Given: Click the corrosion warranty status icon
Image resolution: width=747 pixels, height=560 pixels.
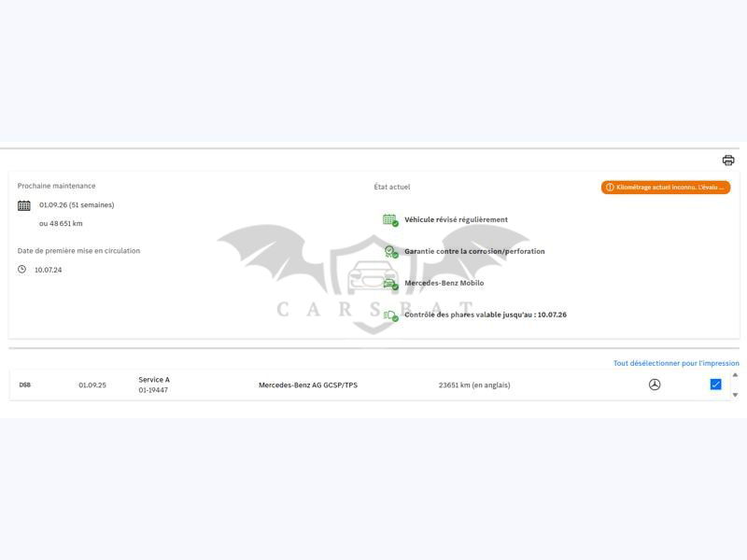Looking at the screenshot, I should (x=389, y=252).
